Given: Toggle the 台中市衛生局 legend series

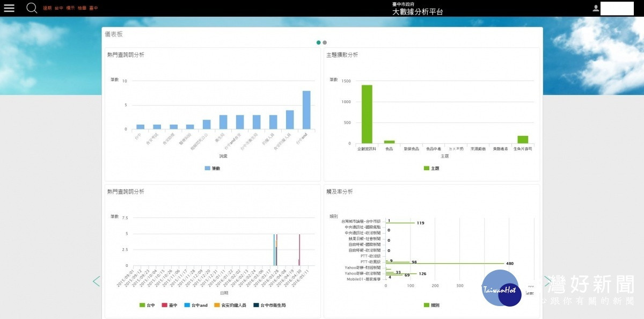Looking at the screenshot, I should [269, 305].
